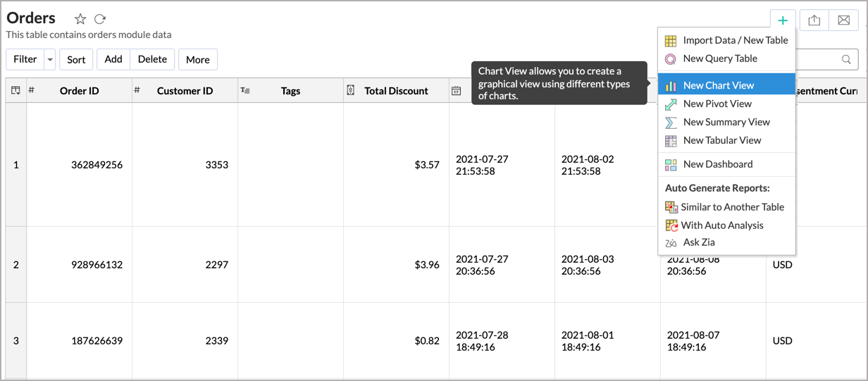This screenshot has width=868, height=381.
Task: Open the More options menu
Action: 197,60
